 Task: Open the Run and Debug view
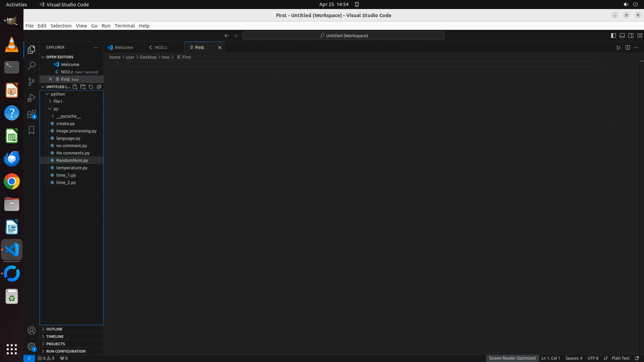[32, 98]
